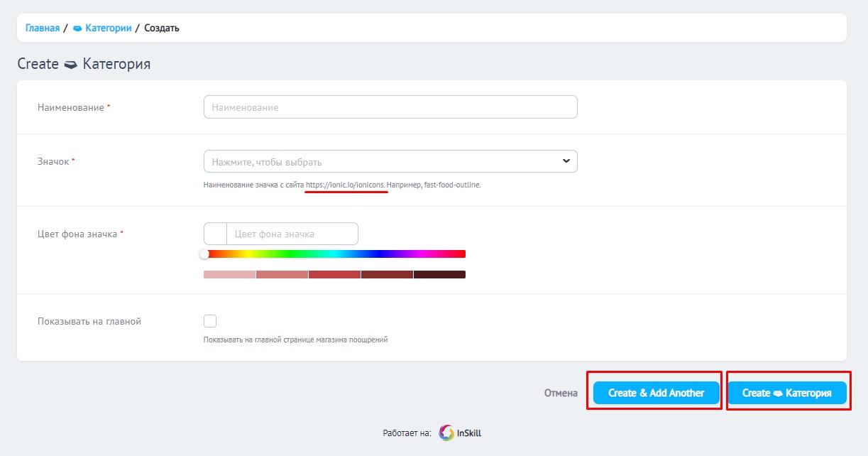Select the lightest pink shade swatch
Screen dimensions: 868x456
coord(229,274)
